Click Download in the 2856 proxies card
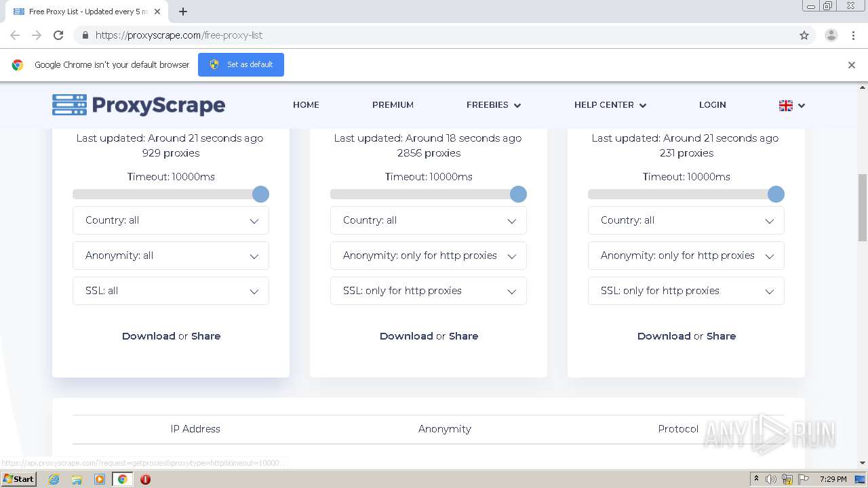 pyautogui.click(x=406, y=336)
